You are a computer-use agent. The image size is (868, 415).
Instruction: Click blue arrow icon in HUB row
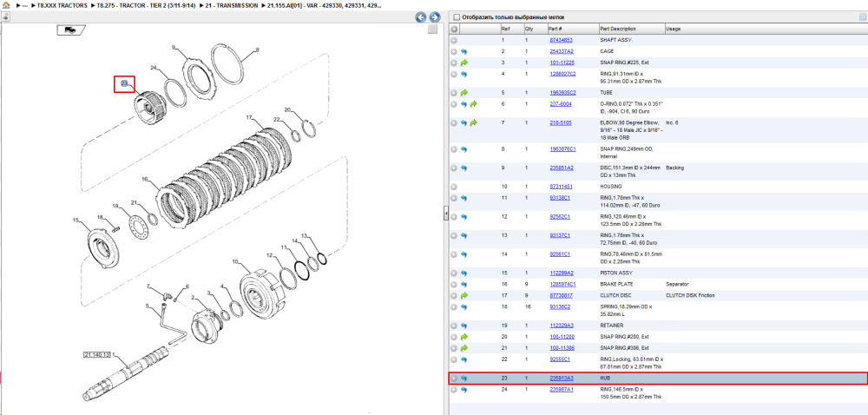pos(464,379)
